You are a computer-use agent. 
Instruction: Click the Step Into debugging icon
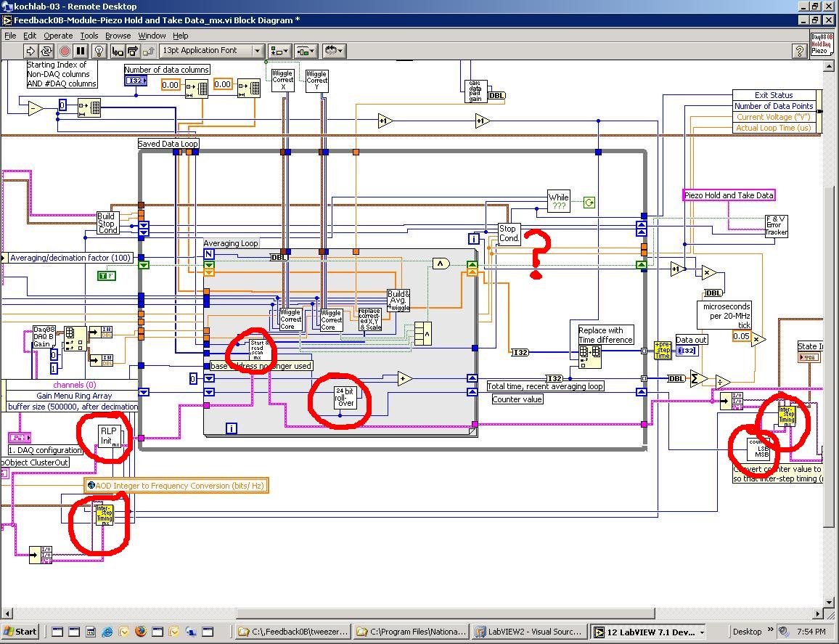[117, 51]
